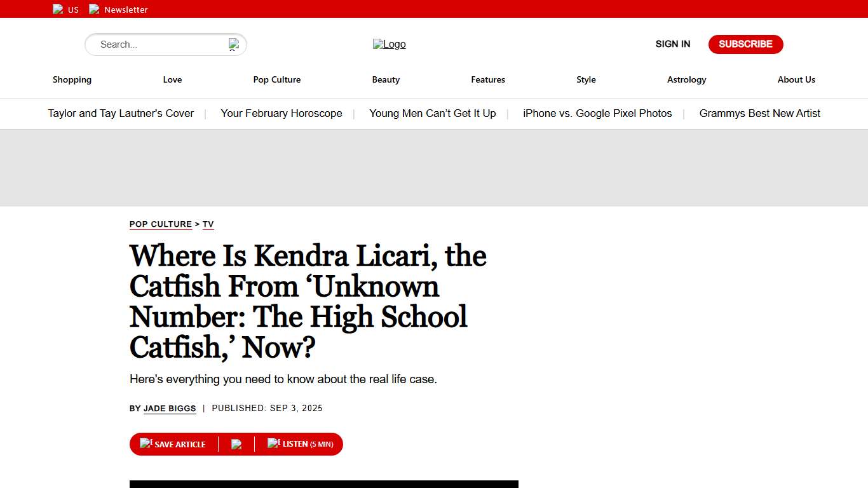This screenshot has width=868, height=488.
Task: Click the TV breadcrumb link
Action: tap(208, 224)
